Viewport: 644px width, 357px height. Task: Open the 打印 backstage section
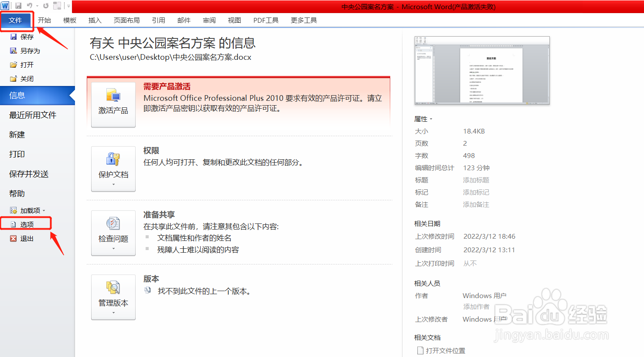click(17, 154)
